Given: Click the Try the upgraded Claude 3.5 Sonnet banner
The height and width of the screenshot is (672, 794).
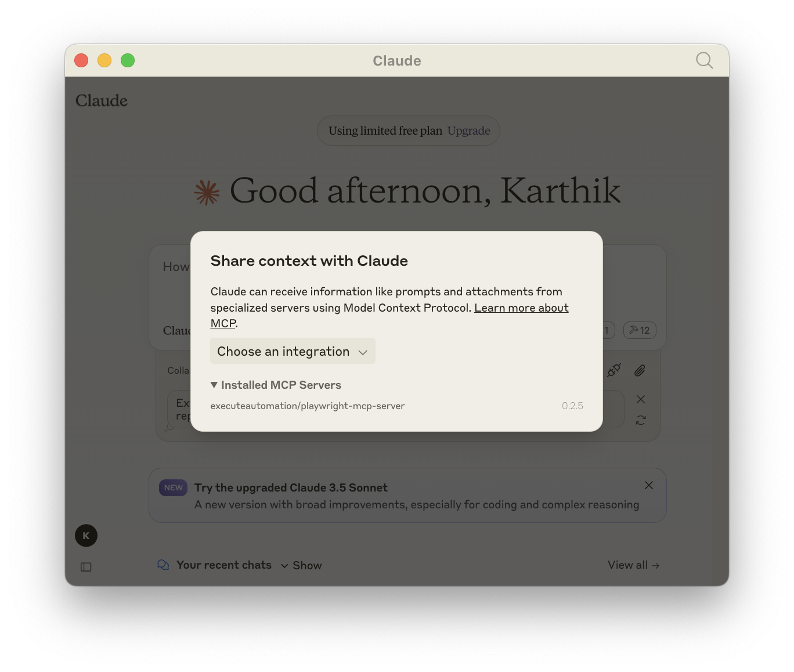Looking at the screenshot, I should coord(406,496).
